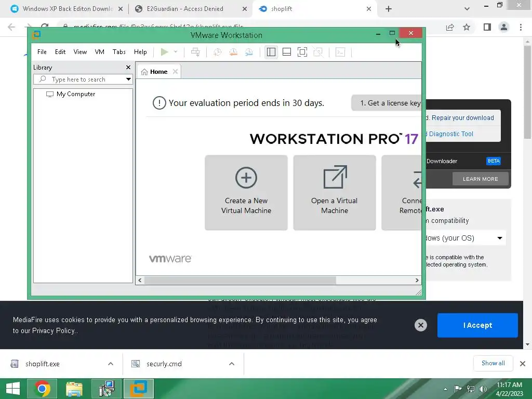Image resolution: width=532 pixels, height=399 pixels.
Task: Click the Windows Start button
Action: (13, 389)
